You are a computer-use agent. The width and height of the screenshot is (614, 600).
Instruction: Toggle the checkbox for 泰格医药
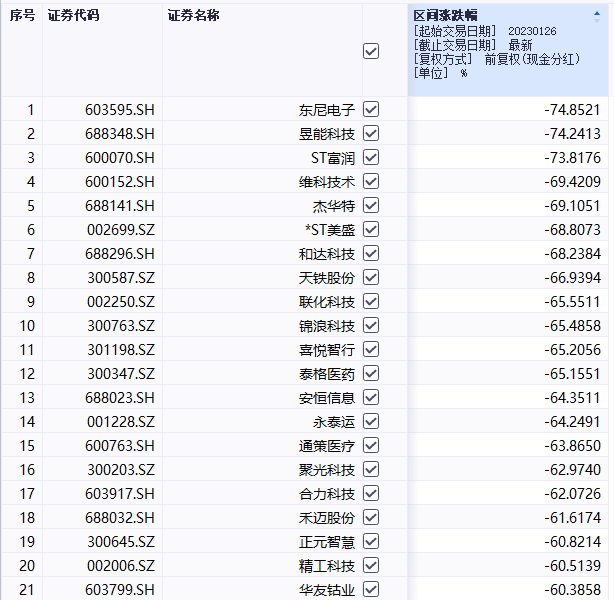(371, 373)
